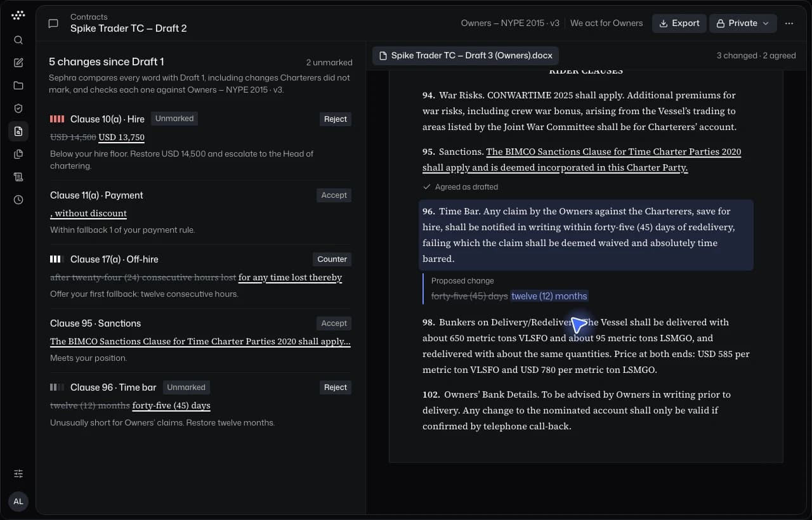Click the Unmarked tag on Clause 10(a)
This screenshot has width=812, height=520.
(174, 119)
